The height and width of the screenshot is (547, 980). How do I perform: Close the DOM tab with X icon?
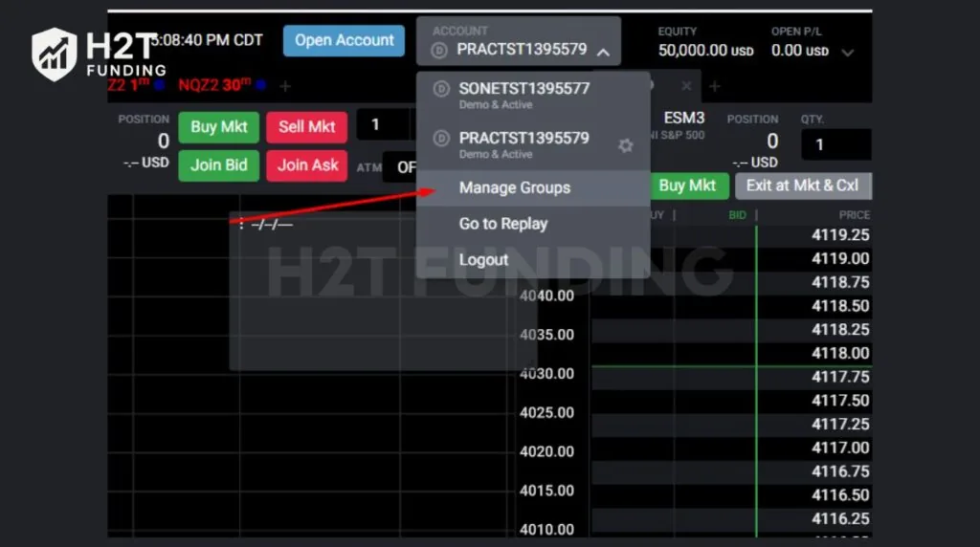click(x=686, y=86)
